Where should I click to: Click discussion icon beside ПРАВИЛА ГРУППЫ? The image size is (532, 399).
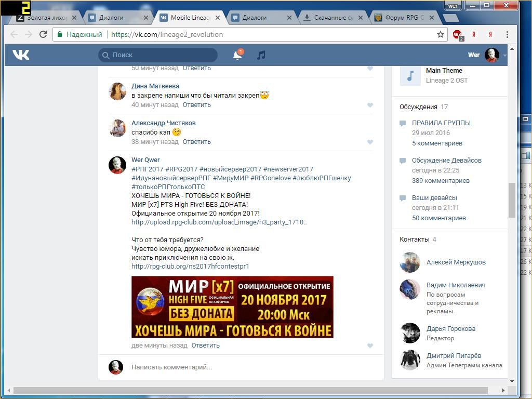click(x=403, y=123)
